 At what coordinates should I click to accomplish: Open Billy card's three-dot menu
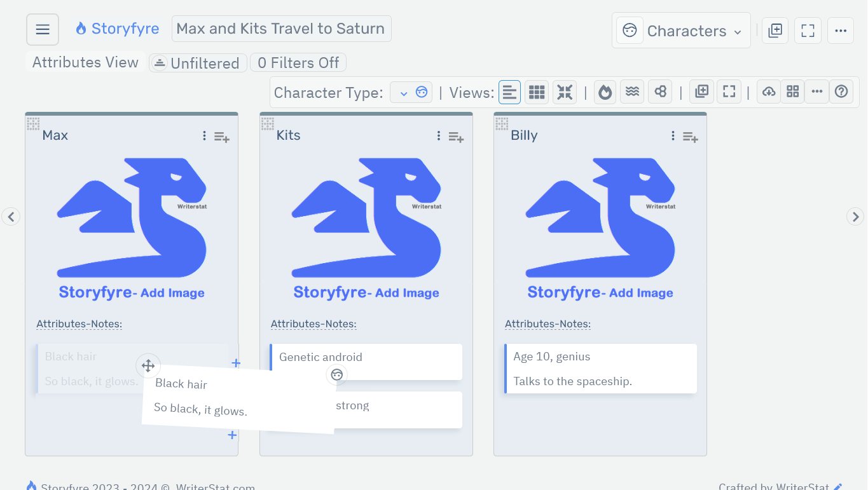click(x=672, y=135)
